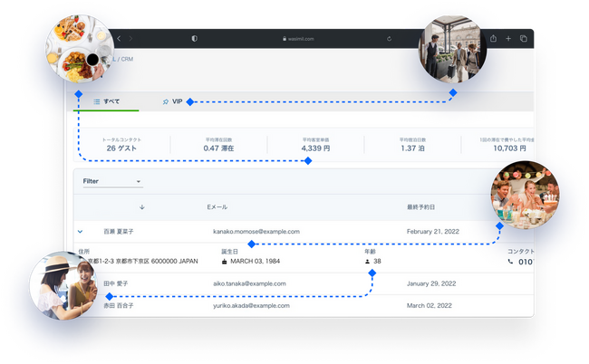Select birthday MARCH 03, 1984
589x364 pixels.
point(255,261)
